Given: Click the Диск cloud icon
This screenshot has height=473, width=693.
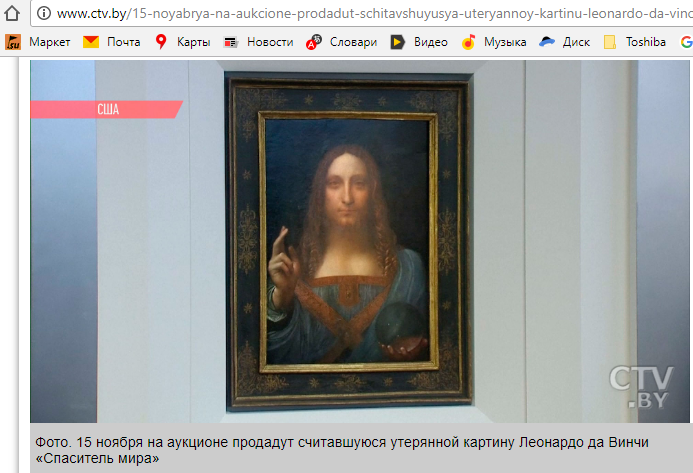Looking at the screenshot, I should click(547, 42).
